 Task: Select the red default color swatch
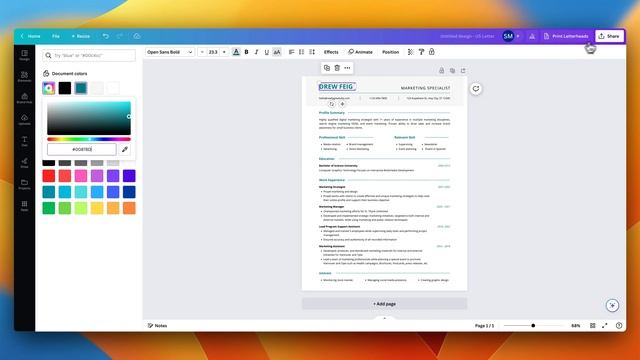point(49,176)
